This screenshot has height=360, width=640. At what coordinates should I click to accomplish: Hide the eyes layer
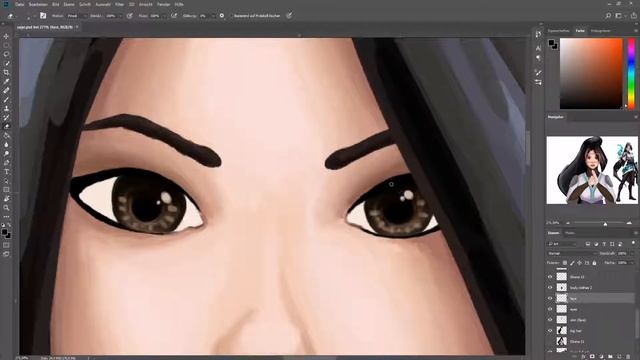click(x=550, y=309)
